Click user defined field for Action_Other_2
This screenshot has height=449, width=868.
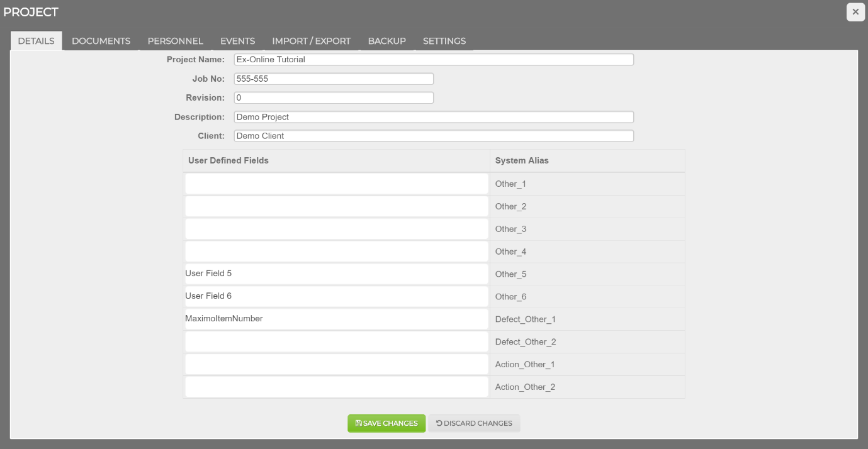pyautogui.click(x=336, y=387)
